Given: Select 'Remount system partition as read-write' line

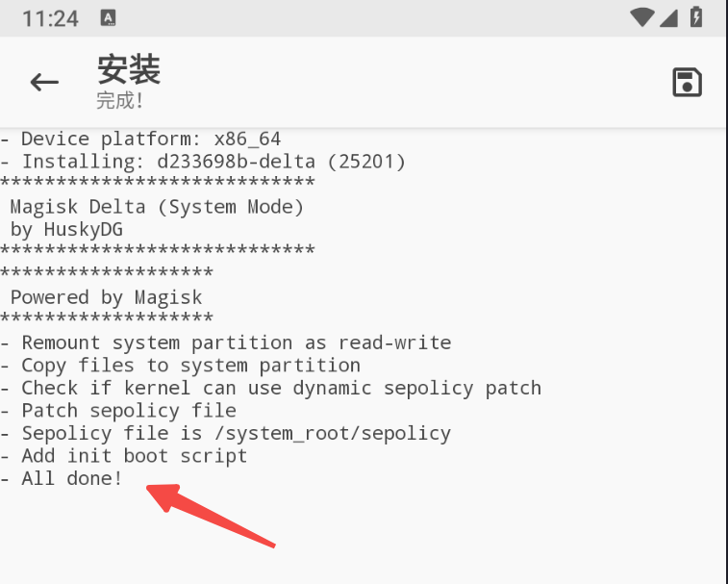Looking at the screenshot, I should (226, 343).
